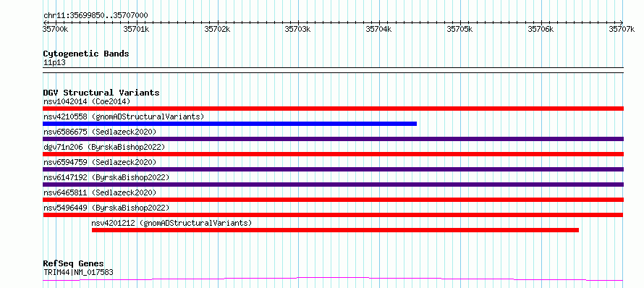Click the Cytogenetic Bands track title

[86, 54]
